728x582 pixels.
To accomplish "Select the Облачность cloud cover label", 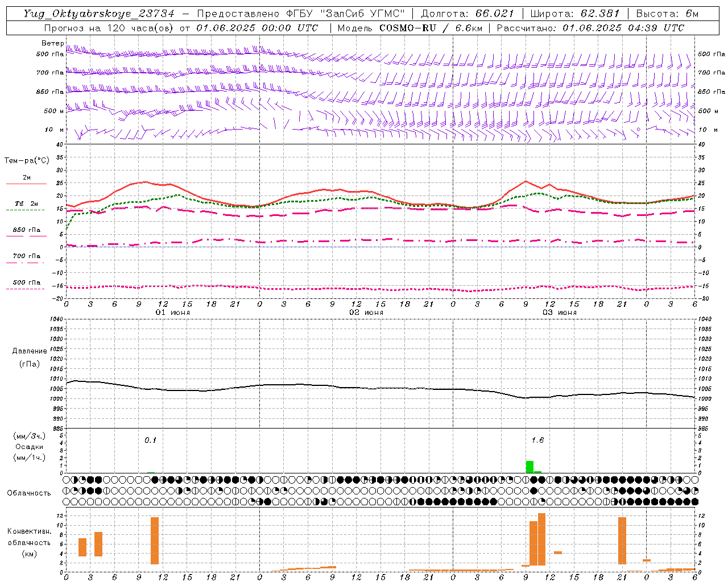I will coord(29,493).
